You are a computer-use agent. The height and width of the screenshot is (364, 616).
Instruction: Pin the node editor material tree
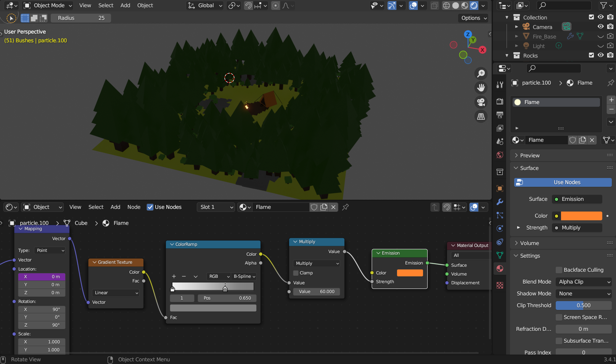coord(346,207)
